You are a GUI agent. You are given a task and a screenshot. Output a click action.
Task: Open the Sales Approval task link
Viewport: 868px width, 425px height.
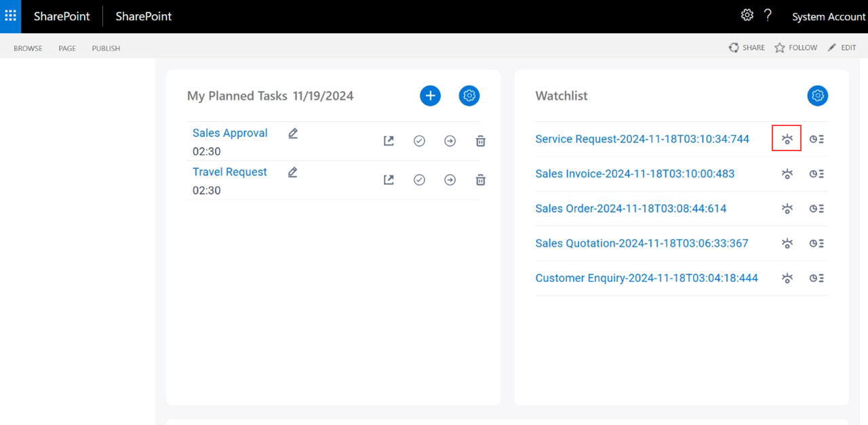230,133
